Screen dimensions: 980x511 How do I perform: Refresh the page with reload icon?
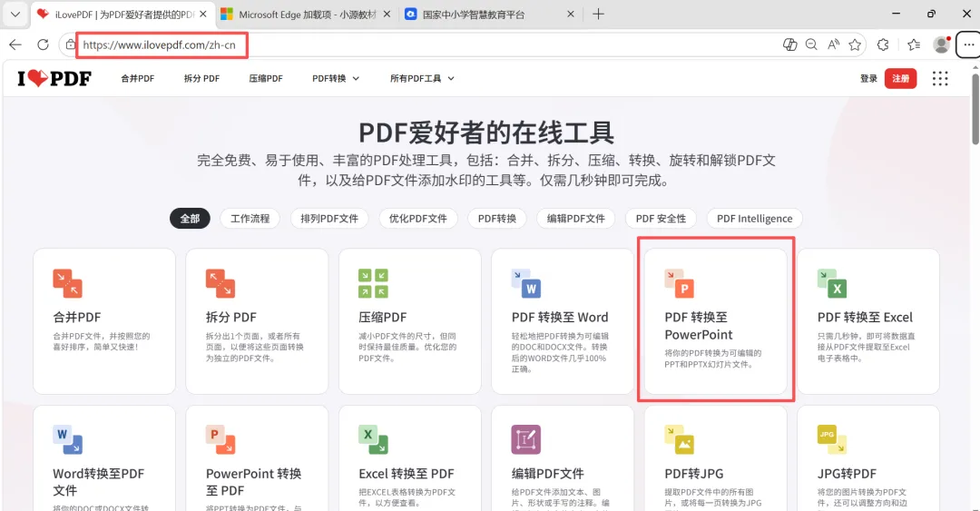44,44
